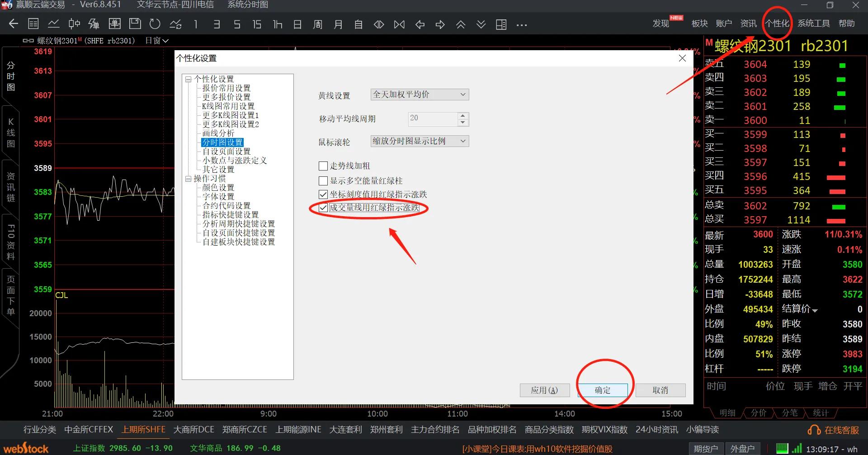This screenshot has height=455, width=868.
Task: Open the 鼠标滚轮 dropdown
Action: (419, 141)
